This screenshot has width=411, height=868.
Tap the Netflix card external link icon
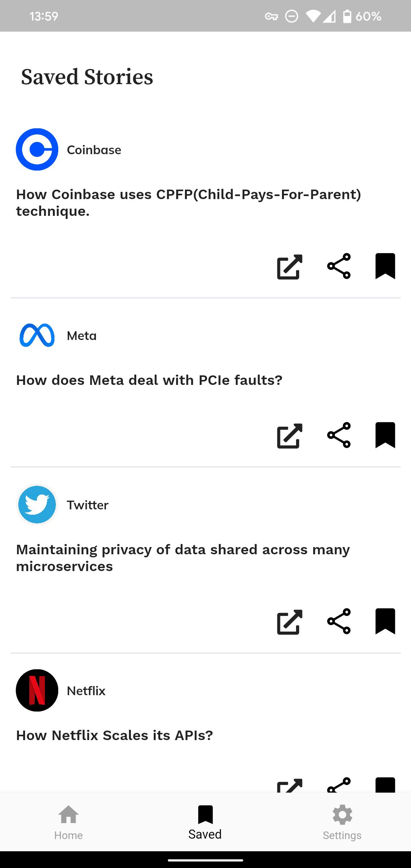289,785
